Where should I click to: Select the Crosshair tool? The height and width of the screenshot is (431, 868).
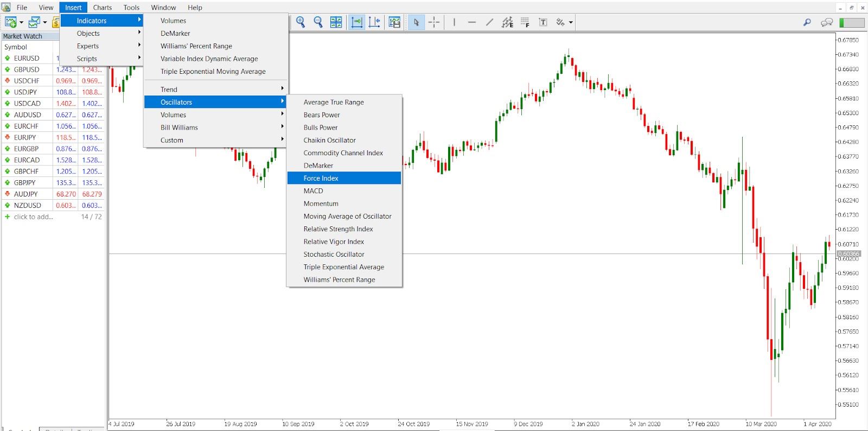pyautogui.click(x=434, y=22)
